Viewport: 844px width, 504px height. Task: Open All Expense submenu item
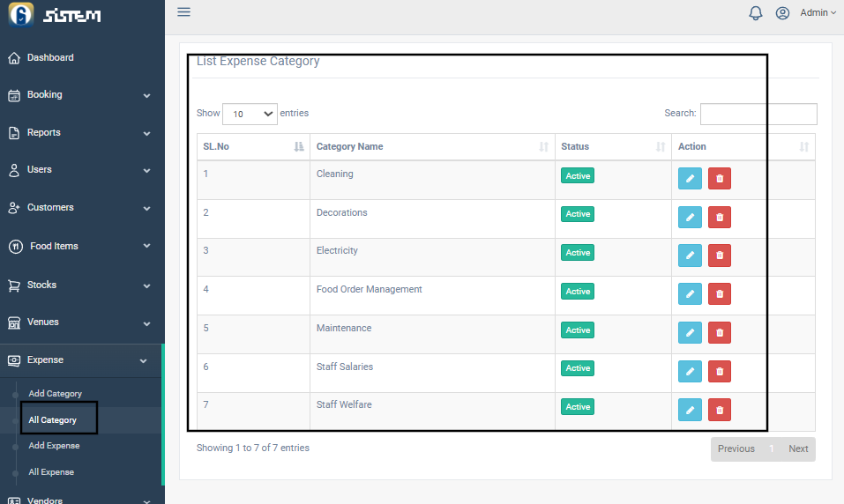tap(51, 471)
